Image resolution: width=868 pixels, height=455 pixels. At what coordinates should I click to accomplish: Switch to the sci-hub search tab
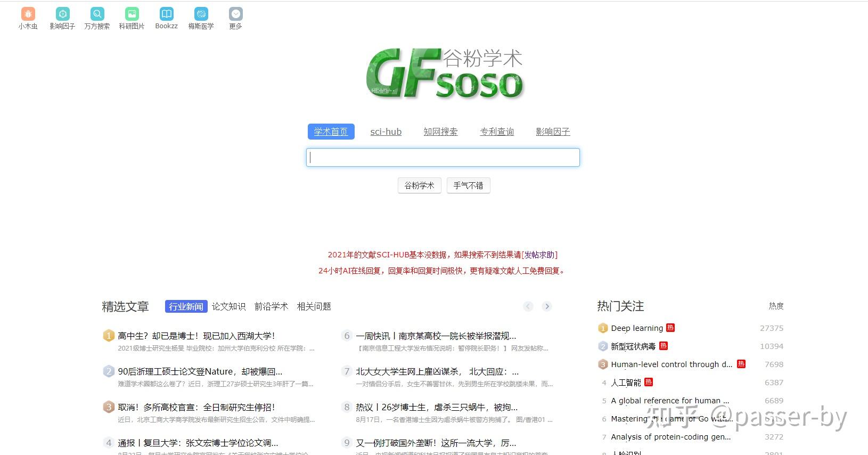[x=386, y=132]
